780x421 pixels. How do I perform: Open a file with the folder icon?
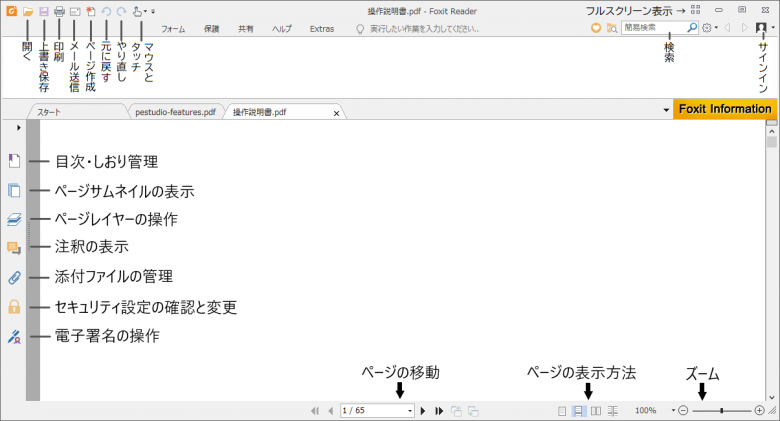[28, 11]
